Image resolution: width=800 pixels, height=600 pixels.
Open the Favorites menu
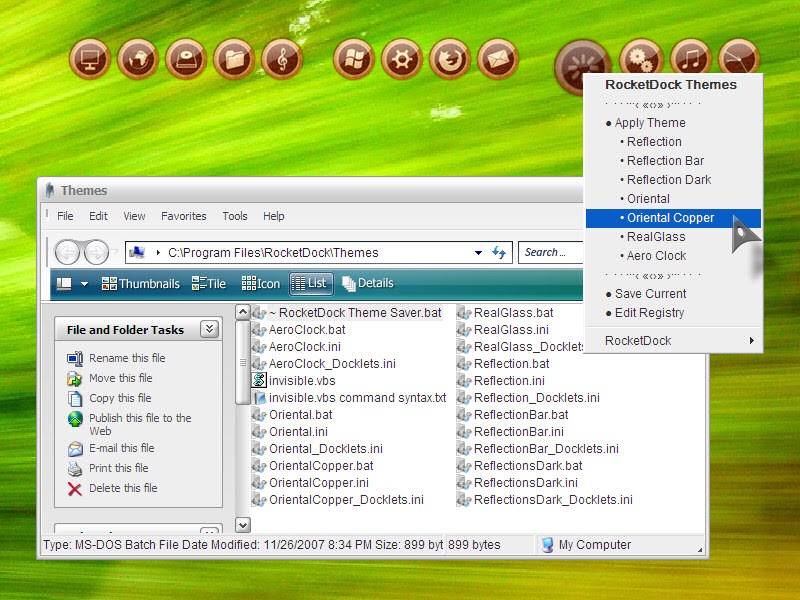(x=184, y=216)
